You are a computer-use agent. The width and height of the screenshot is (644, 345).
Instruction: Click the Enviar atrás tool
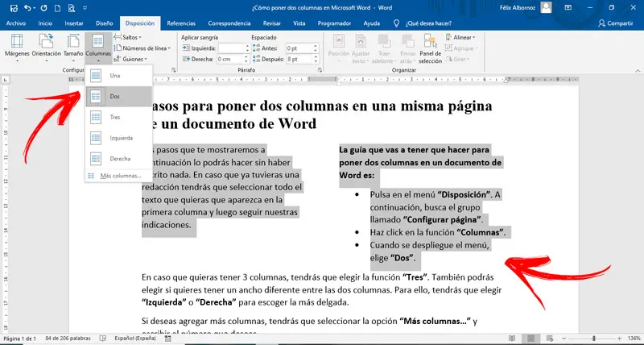click(x=408, y=48)
